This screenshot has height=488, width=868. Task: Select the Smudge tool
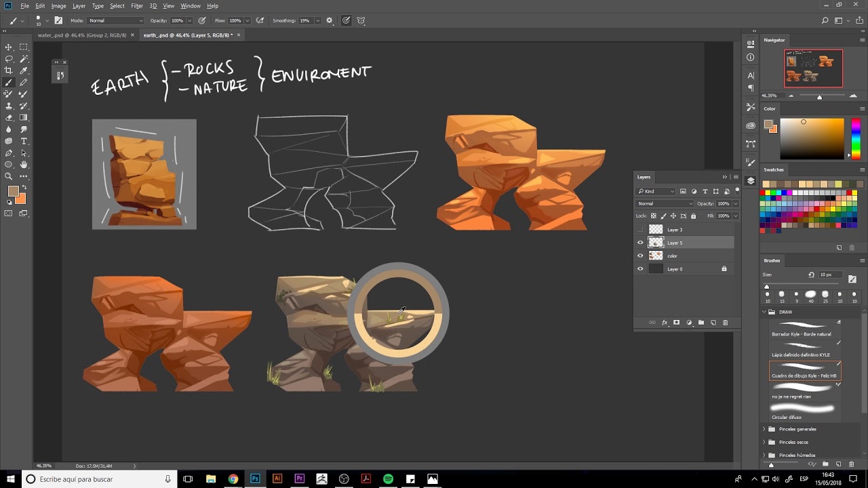point(24,129)
